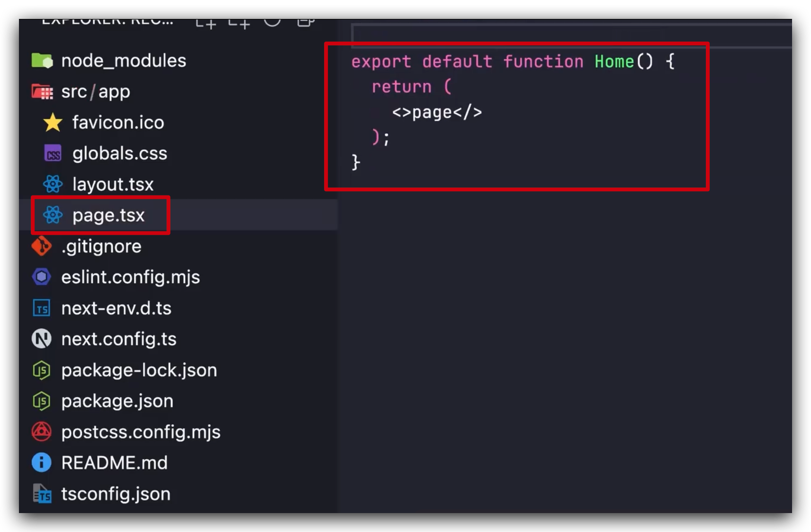This screenshot has width=811, height=532.
Task: Click the blue info icon beside README.md
Action: tap(42, 462)
